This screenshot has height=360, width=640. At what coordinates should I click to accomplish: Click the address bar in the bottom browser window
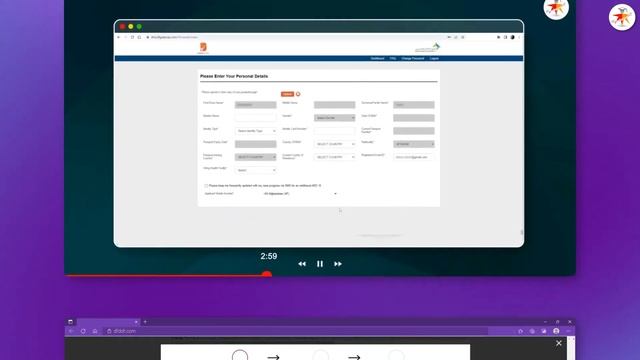pos(296,331)
